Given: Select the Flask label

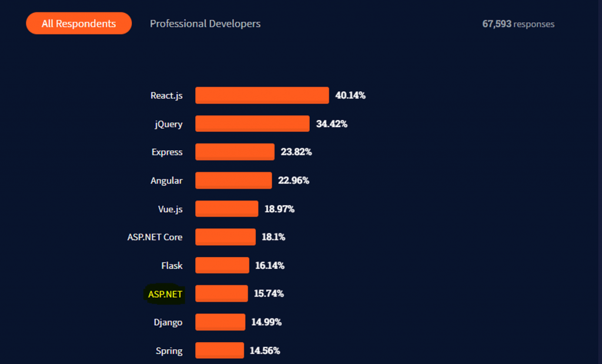Looking at the screenshot, I should coord(172,265).
